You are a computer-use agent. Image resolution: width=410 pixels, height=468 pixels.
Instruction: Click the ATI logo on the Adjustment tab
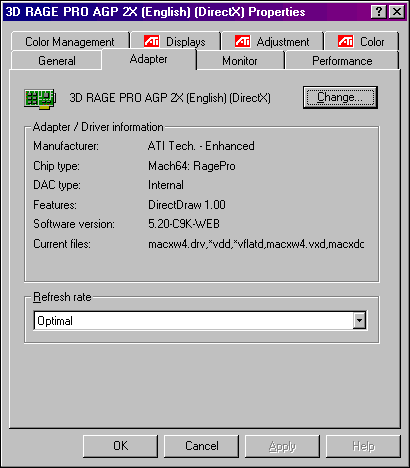coord(242,41)
